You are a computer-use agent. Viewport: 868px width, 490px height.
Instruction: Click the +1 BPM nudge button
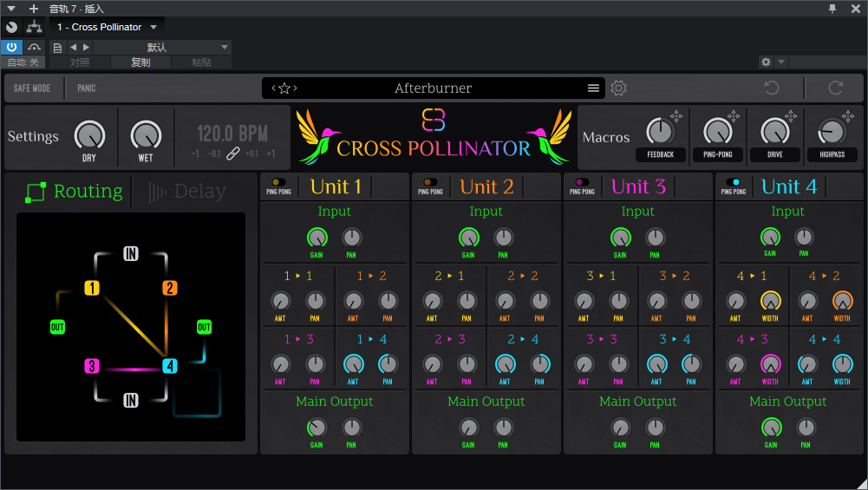click(271, 154)
